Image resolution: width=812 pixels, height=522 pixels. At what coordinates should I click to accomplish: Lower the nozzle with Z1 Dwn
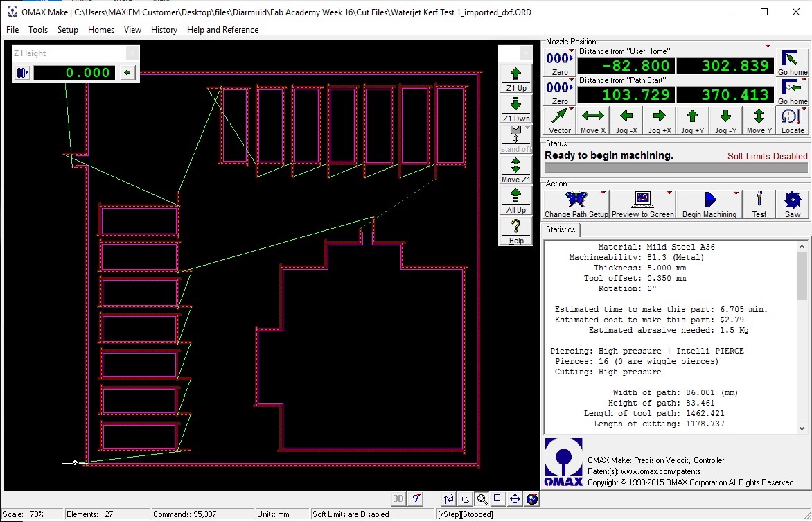[515, 109]
